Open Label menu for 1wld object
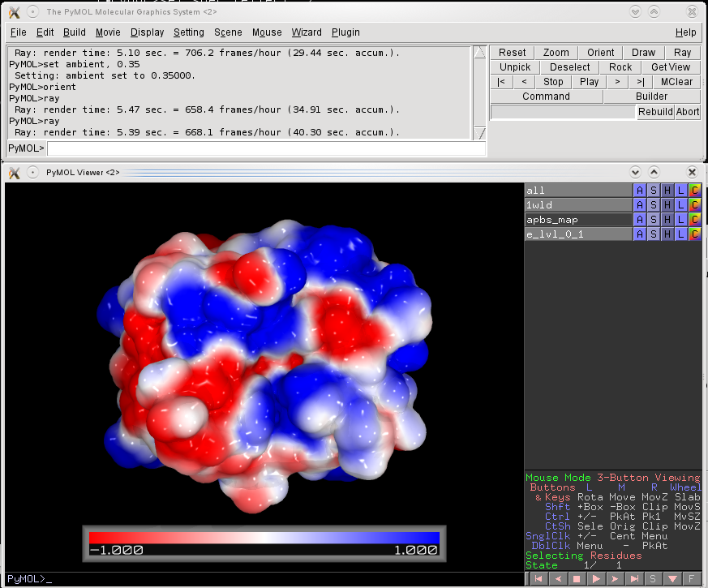Screen dimensions: 708x588 click(x=681, y=205)
